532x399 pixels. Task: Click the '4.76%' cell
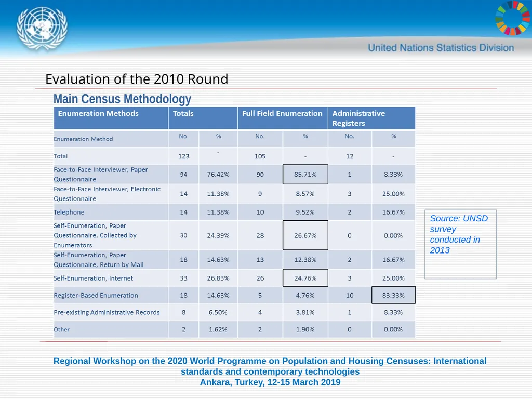pos(305,296)
